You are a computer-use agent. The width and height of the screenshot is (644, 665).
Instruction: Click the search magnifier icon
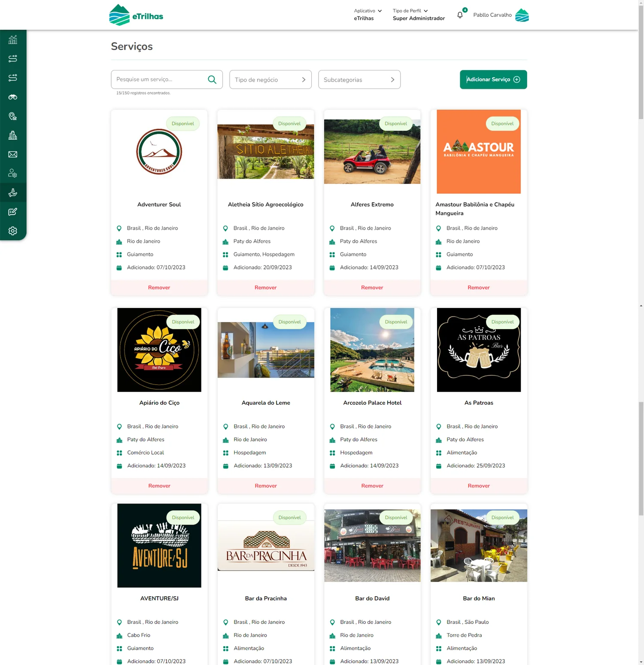[212, 79]
